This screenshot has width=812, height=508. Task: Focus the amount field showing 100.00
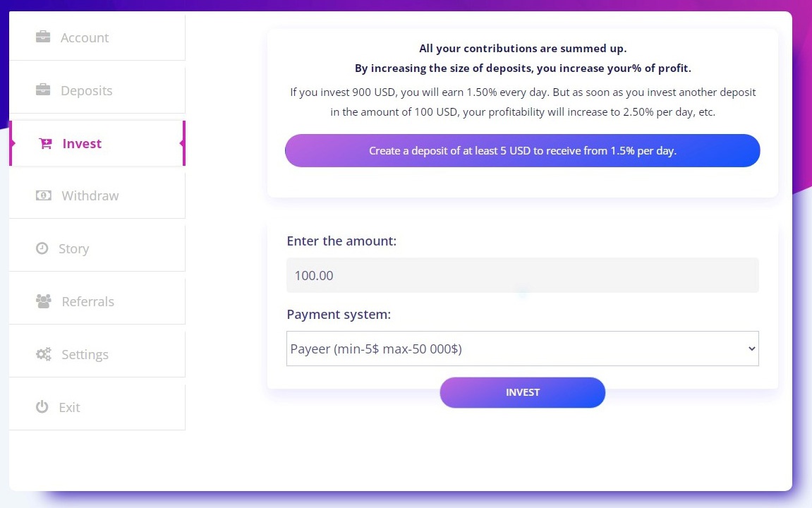[x=522, y=275]
